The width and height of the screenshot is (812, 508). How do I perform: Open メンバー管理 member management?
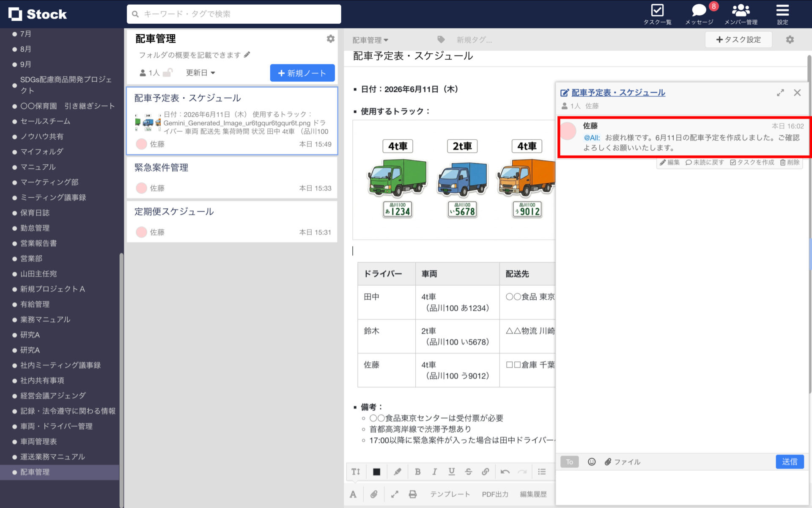[741, 14]
